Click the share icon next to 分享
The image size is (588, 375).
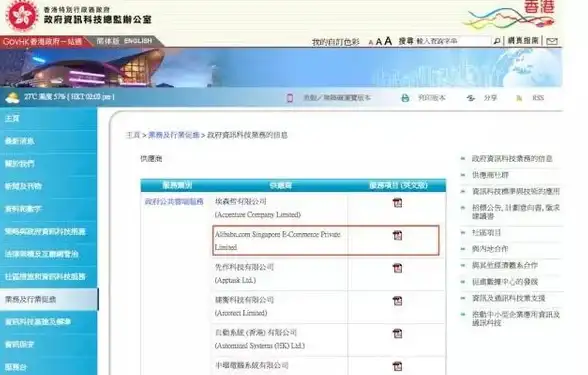pyautogui.click(x=471, y=98)
